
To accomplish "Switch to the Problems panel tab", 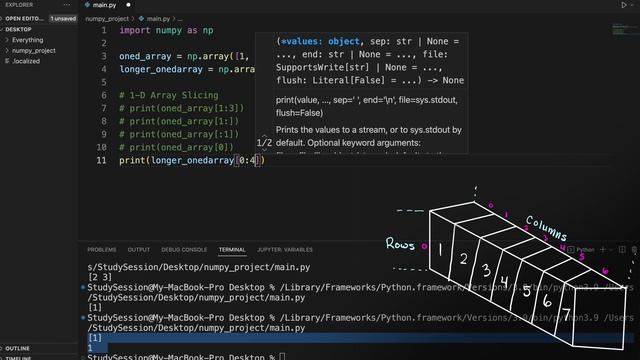I will tap(102, 249).
